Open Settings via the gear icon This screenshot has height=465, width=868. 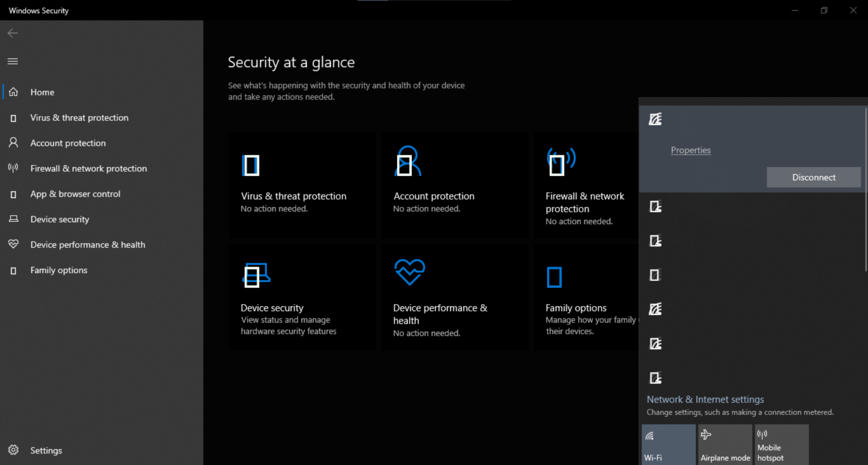coord(13,450)
